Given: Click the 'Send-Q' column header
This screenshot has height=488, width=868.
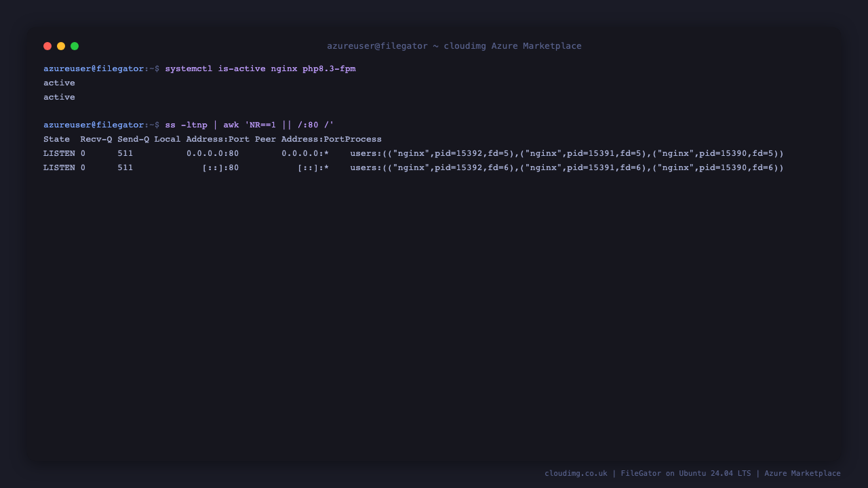Looking at the screenshot, I should tap(133, 139).
